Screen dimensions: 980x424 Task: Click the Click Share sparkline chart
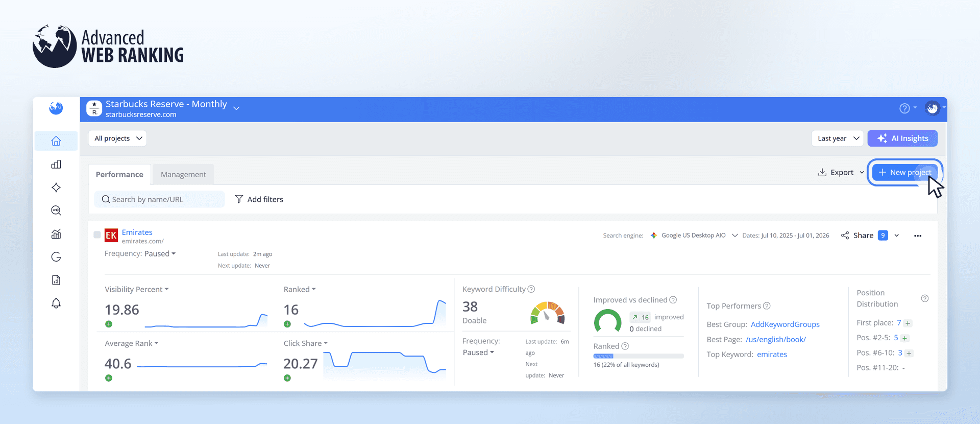(x=385, y=365)
